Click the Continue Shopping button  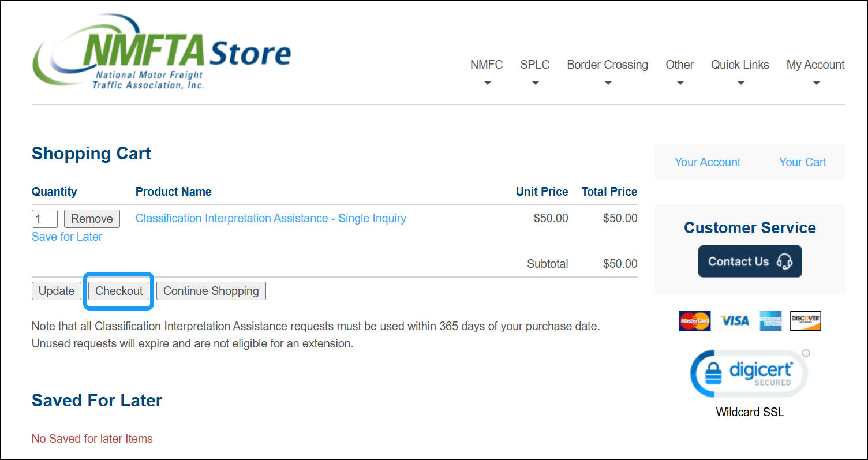(x=211, y=291)
